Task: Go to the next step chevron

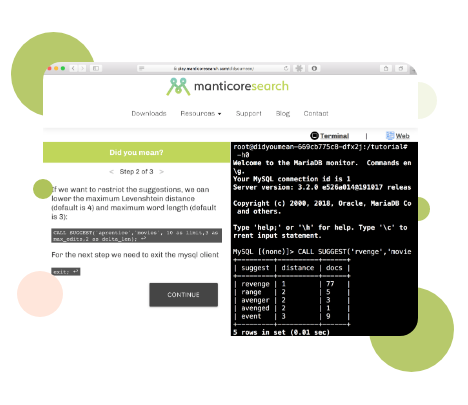Action: 162,172
